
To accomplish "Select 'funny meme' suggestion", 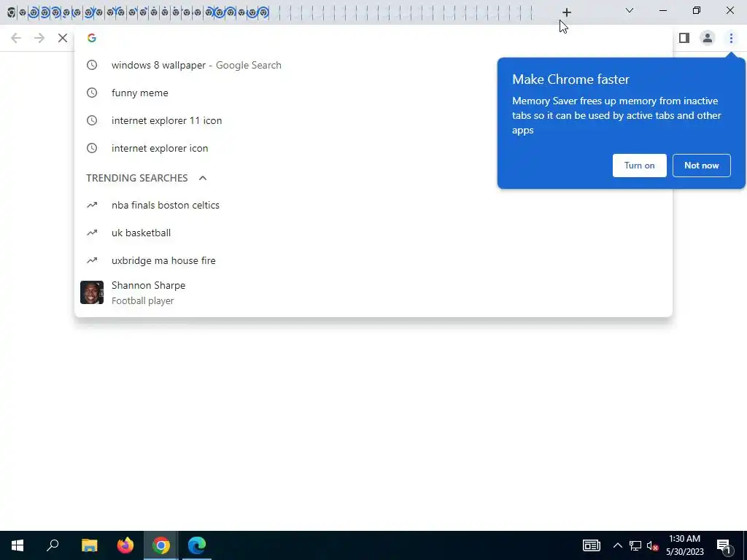I will pos(373,93).
